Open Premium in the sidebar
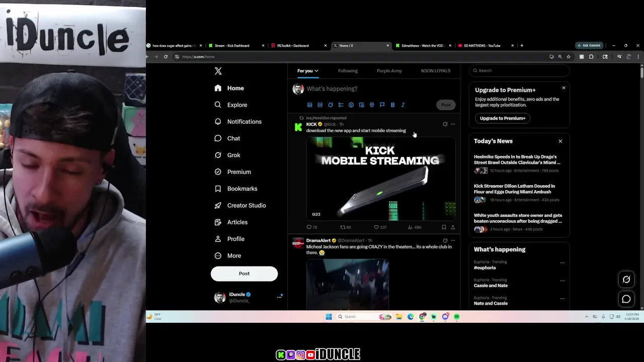Viewport: 644px width, 362px height. [x=232, y=172]
